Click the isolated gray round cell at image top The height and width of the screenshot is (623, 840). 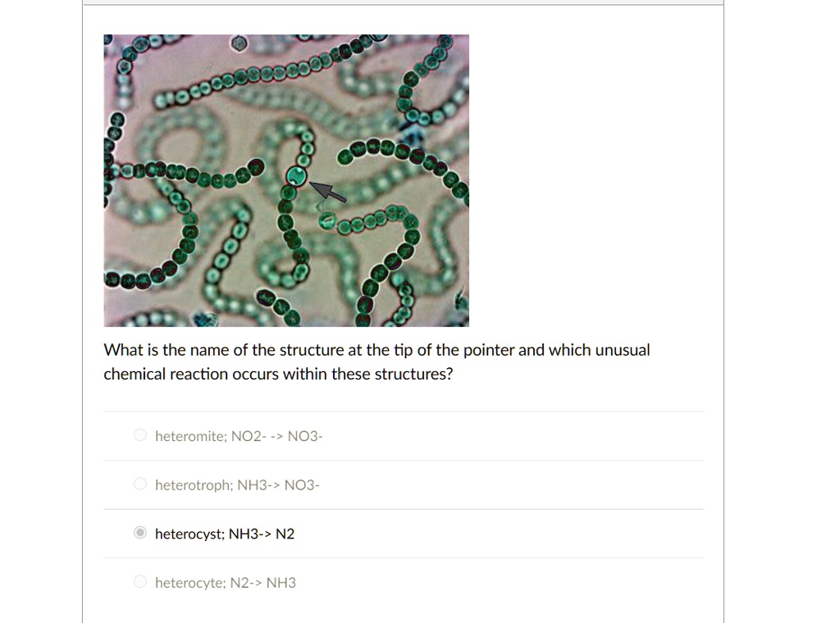[240, 44]
